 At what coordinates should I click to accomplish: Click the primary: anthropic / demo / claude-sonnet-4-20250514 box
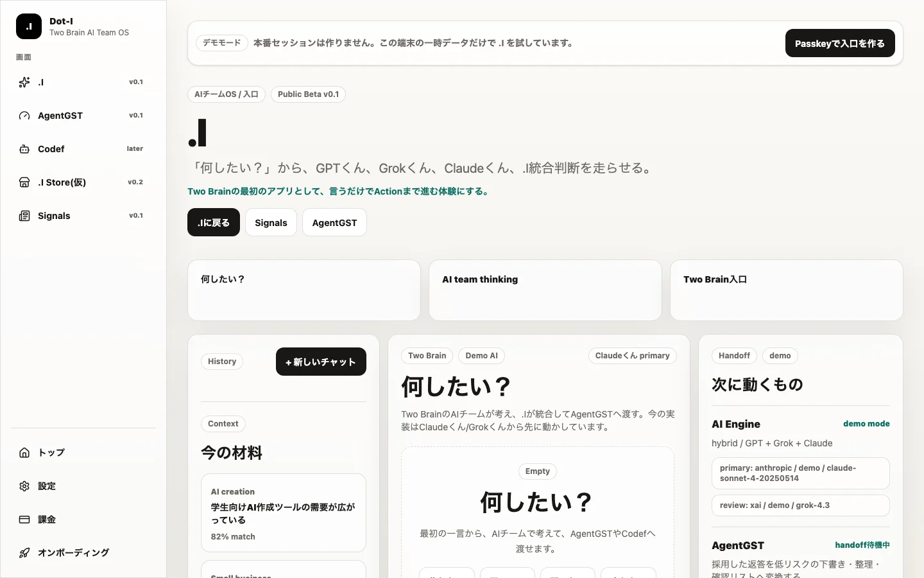[x=801, y=473]
